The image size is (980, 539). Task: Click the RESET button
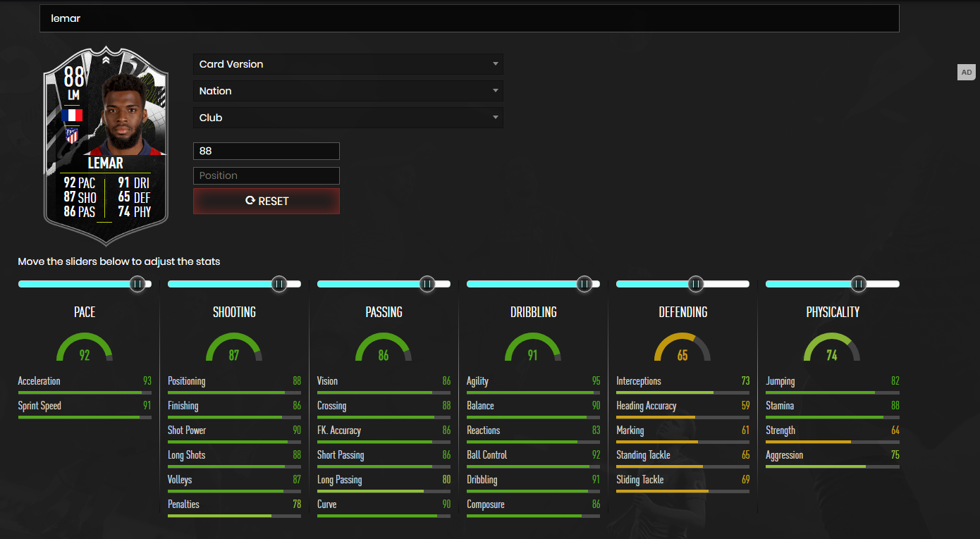pos(267,201)
